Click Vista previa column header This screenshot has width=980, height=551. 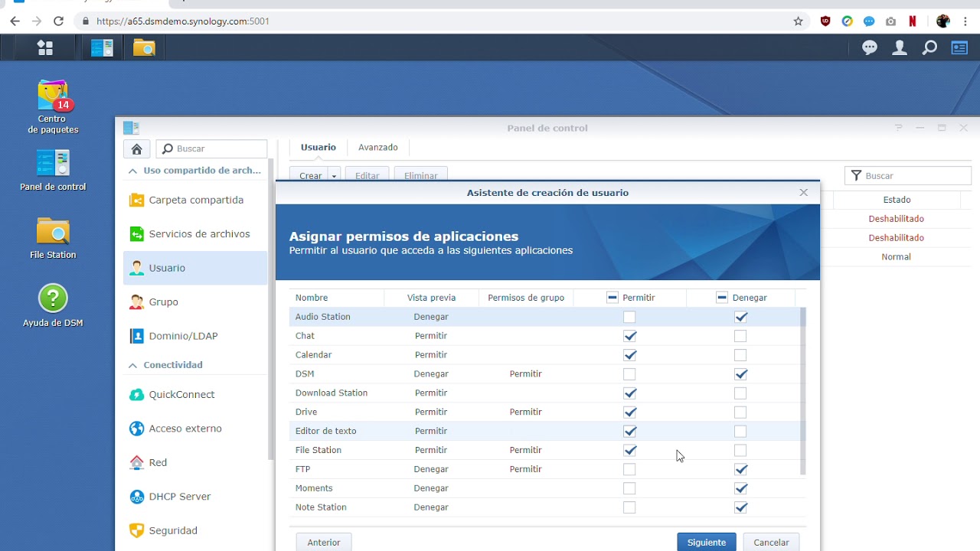point(431,298)
